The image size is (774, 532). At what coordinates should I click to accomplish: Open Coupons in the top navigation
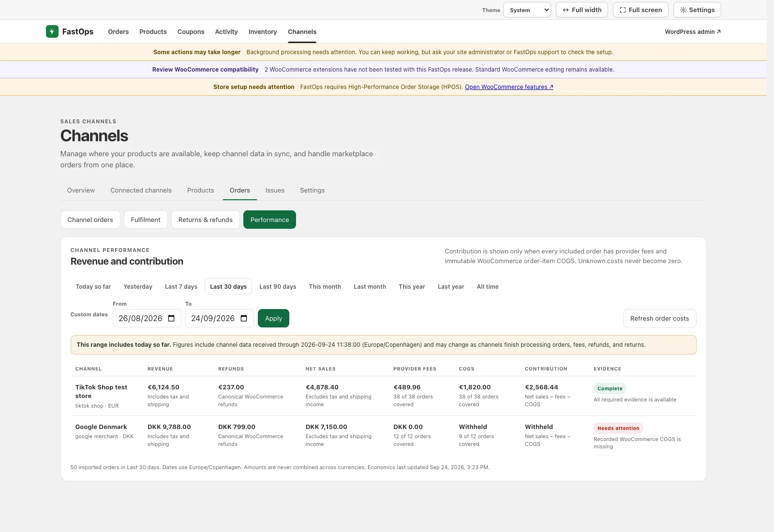click(x=191, y=32)
